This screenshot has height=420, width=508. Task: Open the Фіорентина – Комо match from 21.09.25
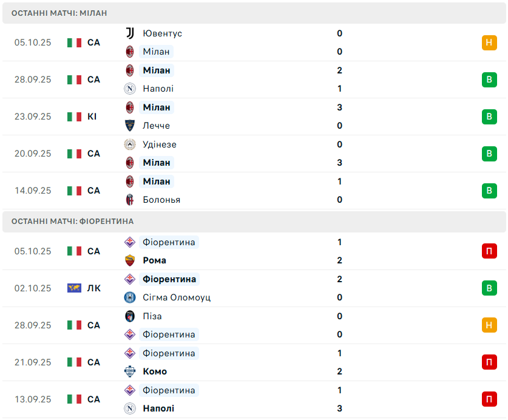click(254, 362)
